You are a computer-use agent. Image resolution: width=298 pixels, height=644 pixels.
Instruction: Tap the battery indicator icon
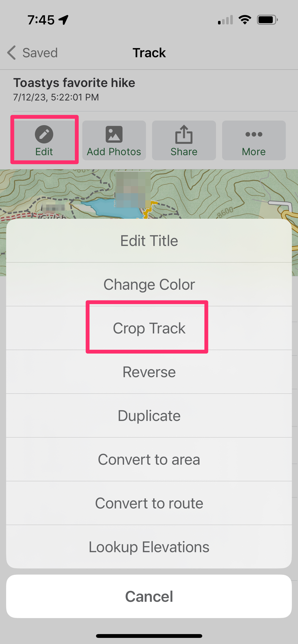pos(267,20)
